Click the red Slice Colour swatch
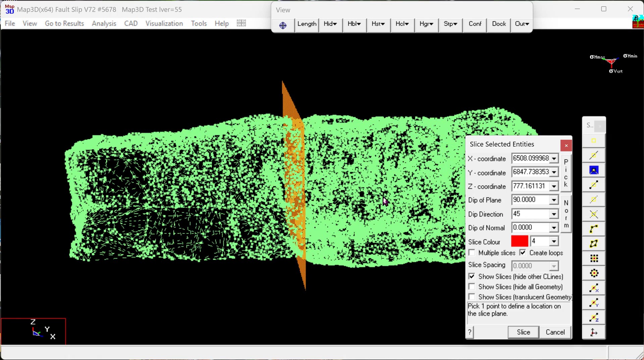 (519, 241)
